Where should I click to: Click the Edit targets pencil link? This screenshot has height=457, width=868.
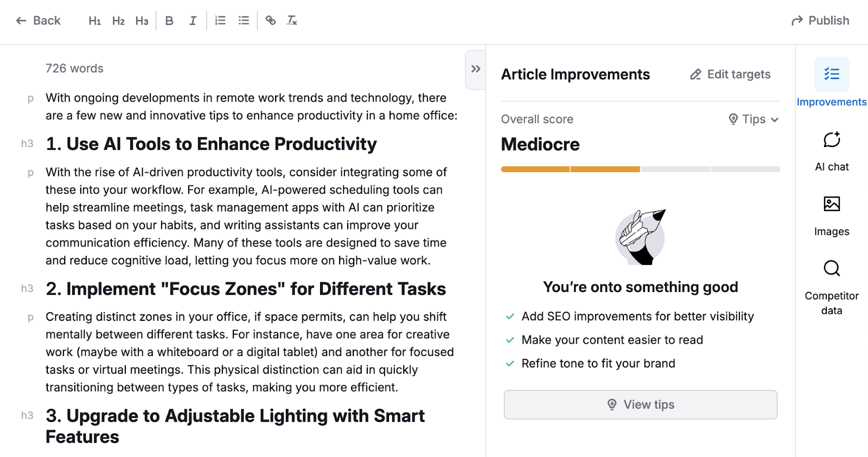click(x=730, y=74)
